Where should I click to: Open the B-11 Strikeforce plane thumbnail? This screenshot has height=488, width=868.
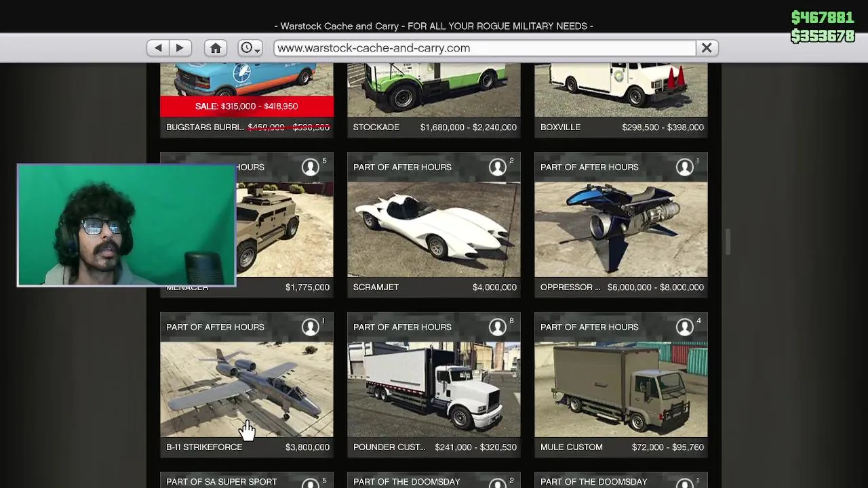point(247,390)
